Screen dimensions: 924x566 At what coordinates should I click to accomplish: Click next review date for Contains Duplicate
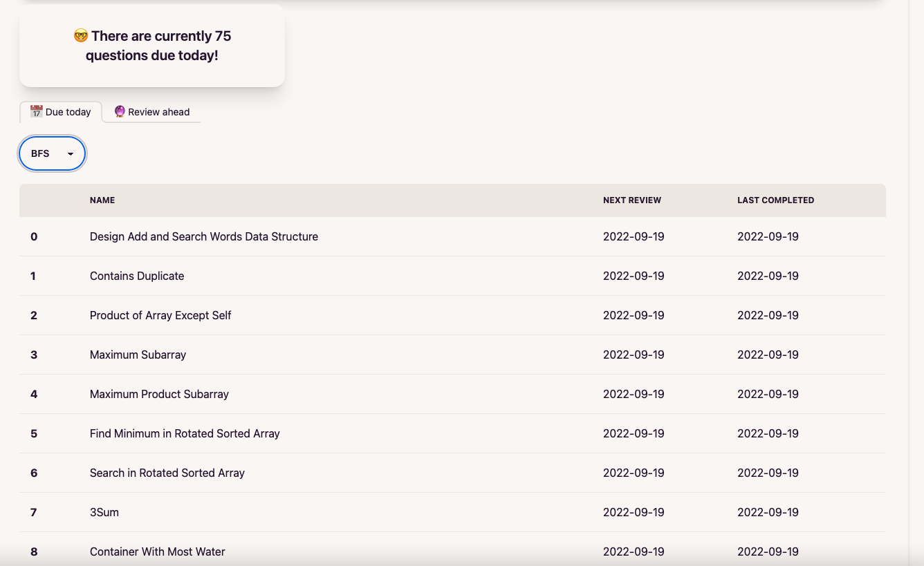pyautogui.click(x=634, y=276)
